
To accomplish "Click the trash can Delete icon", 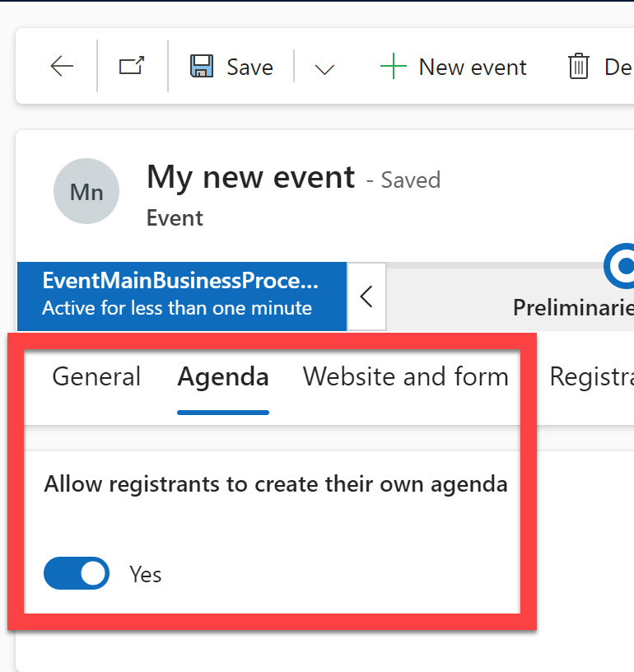I will pyautogui.click(x=579, y=67).
